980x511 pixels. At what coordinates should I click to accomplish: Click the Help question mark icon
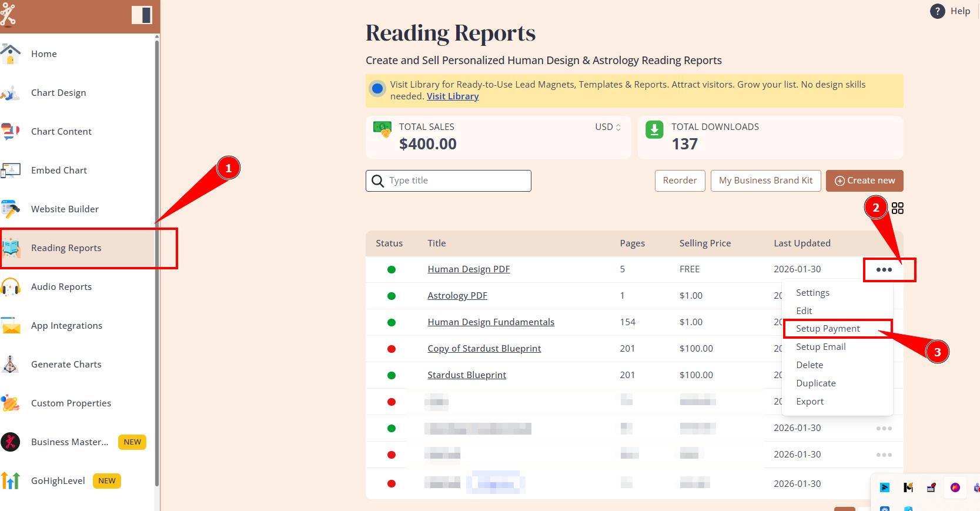pyautogui.click(x=937, y=11)
